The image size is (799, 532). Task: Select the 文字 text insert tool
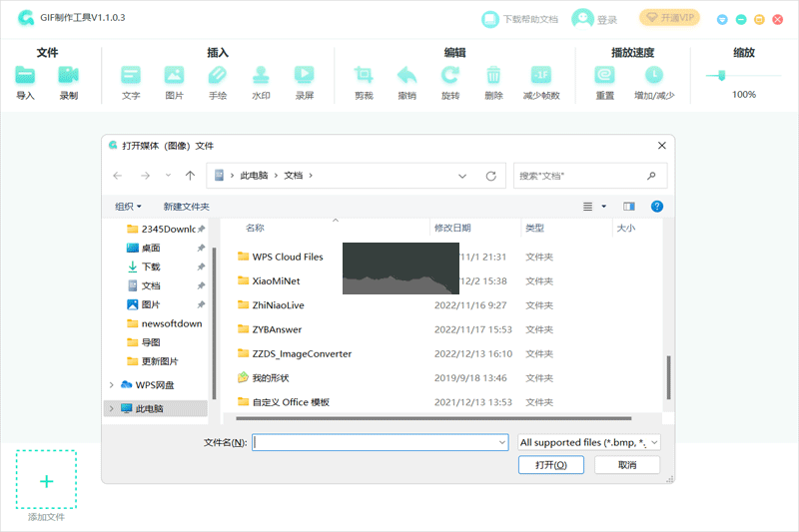pyautogui.click(x=131, y=75)
